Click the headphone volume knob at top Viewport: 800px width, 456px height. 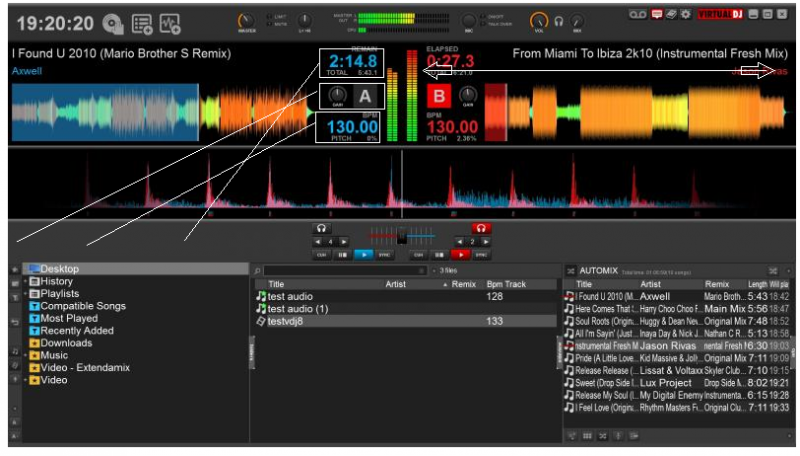point(539,20)
